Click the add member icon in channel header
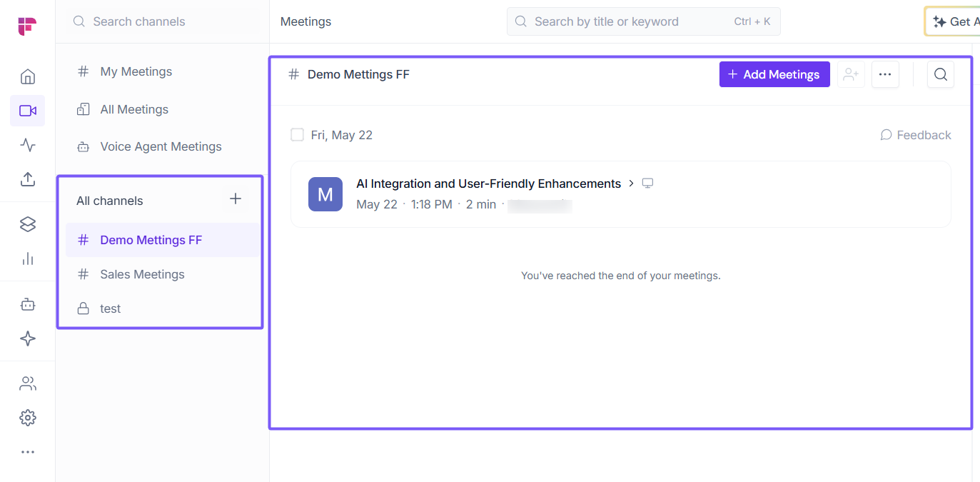Viewport: 980px width, 482px height. 850,74
